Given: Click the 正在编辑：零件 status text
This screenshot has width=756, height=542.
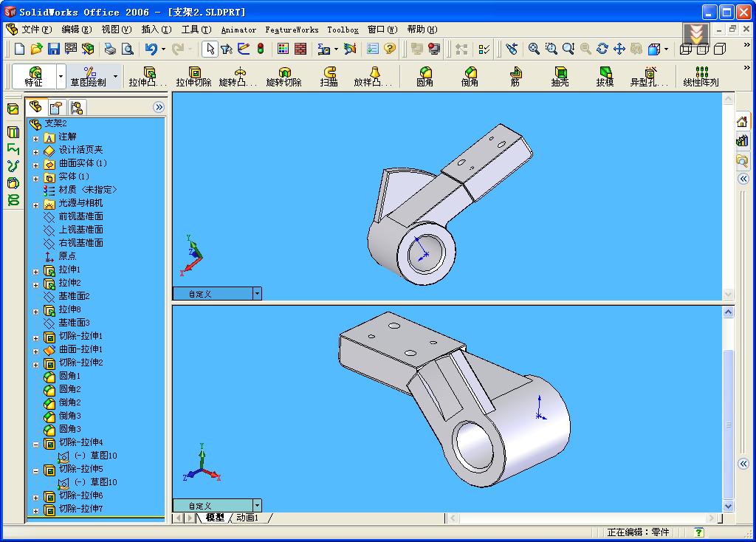Looking at the screenshot, I should click(638, 532).
